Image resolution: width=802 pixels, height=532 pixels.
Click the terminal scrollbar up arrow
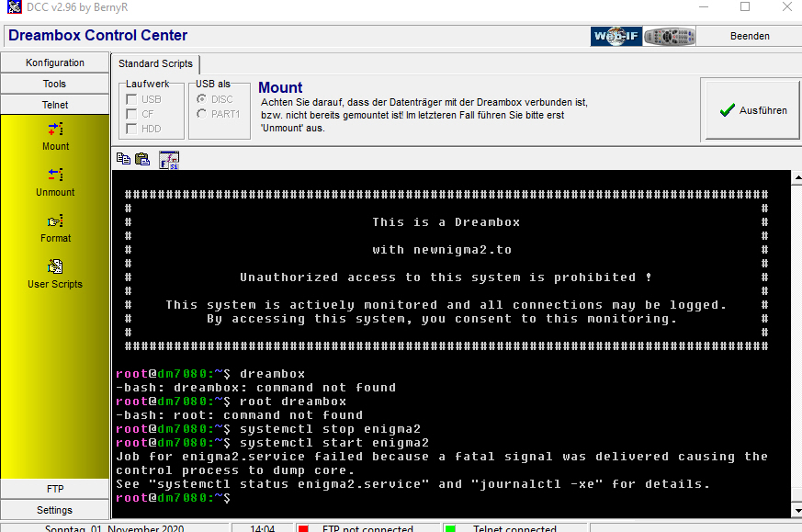[796, 177]
